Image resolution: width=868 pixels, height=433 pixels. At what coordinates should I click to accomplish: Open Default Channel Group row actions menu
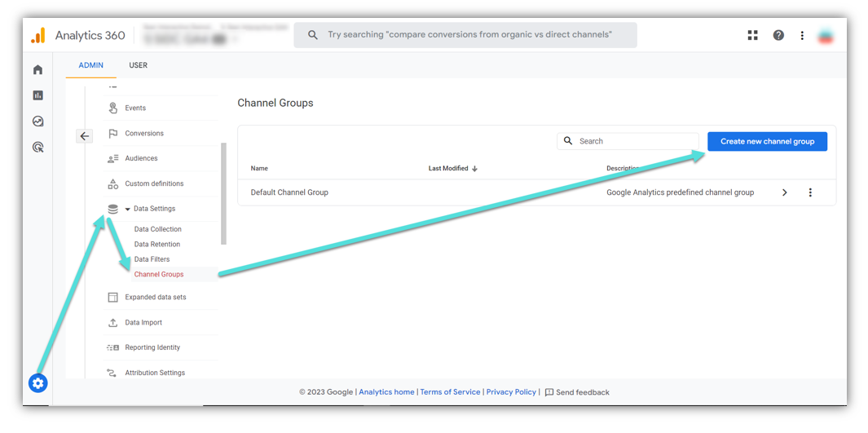[810, 192]
